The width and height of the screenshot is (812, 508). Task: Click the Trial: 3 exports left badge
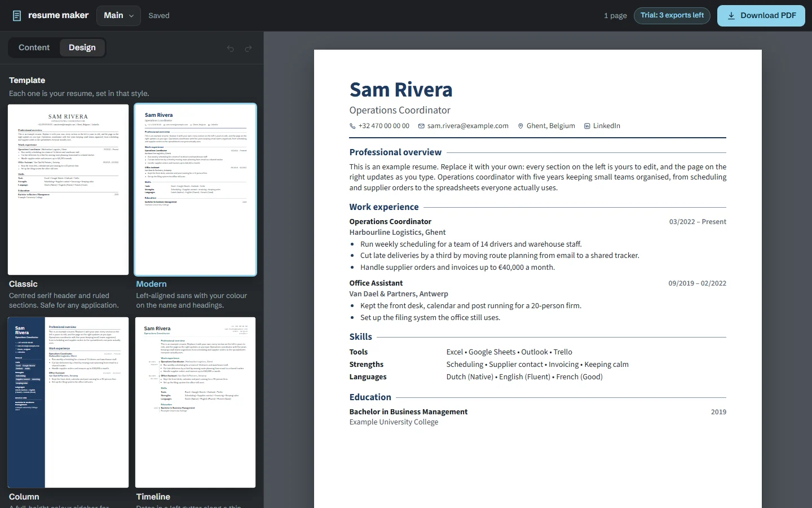tap(672, 15)
